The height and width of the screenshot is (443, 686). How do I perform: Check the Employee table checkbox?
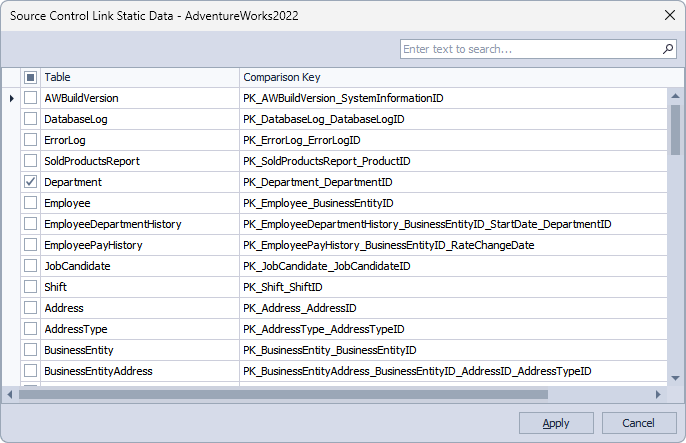point(30,202)
